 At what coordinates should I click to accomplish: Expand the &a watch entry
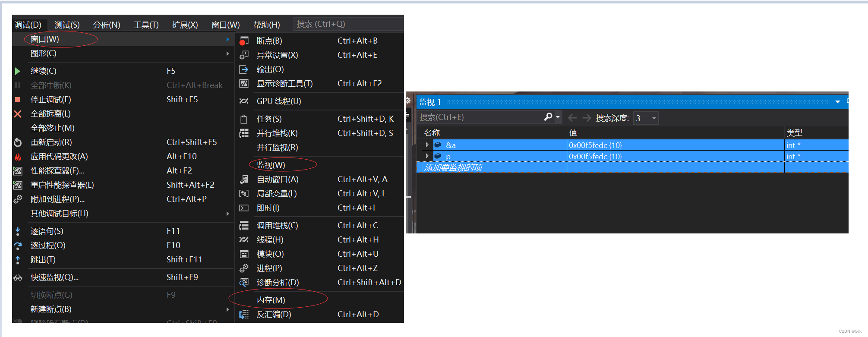coord(427,145)
